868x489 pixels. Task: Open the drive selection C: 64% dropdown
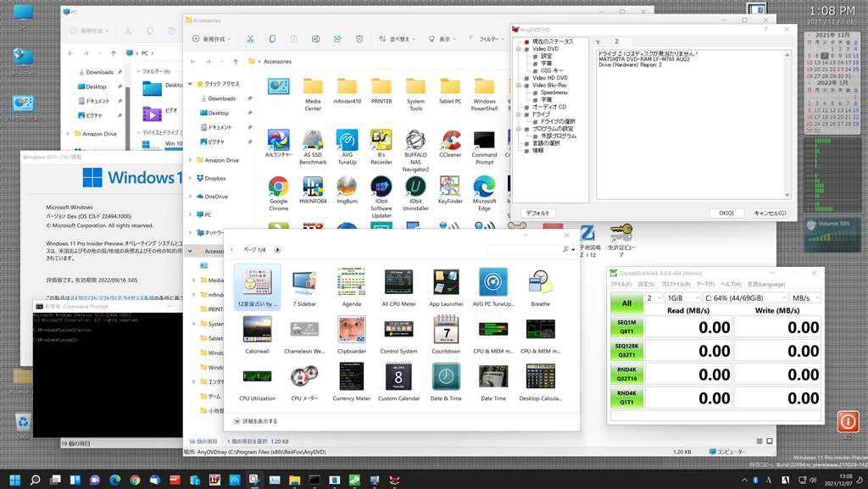744,298
